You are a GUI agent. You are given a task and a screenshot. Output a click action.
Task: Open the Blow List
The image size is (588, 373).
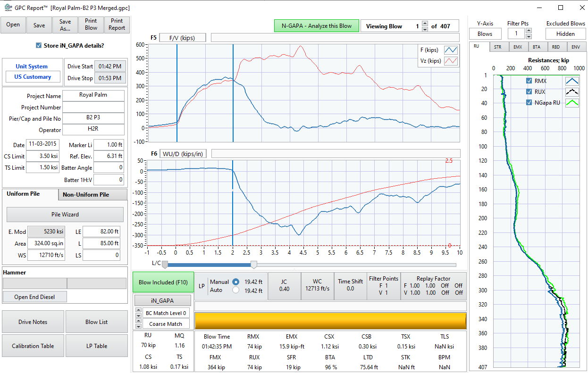[97, 322]
